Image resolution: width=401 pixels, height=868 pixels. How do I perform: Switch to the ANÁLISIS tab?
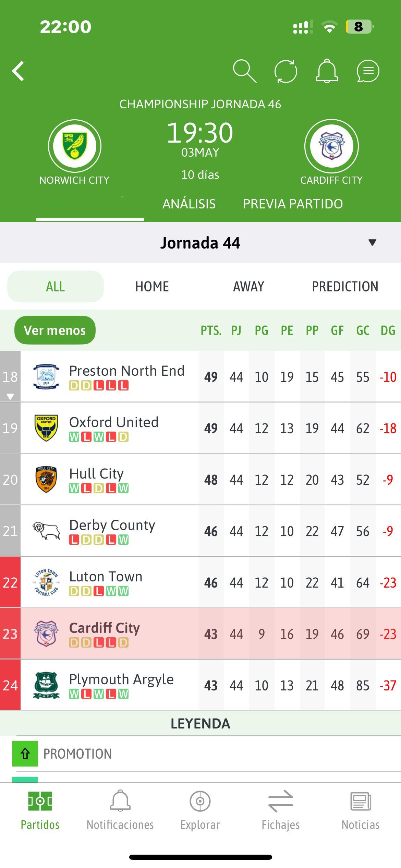click(189, 204)
